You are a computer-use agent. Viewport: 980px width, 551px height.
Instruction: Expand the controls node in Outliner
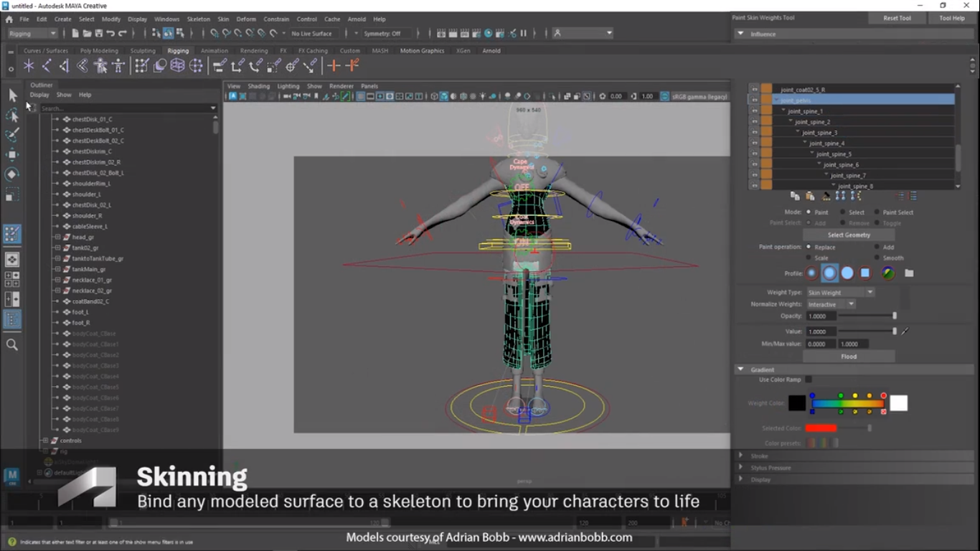[x=45, y=441]
